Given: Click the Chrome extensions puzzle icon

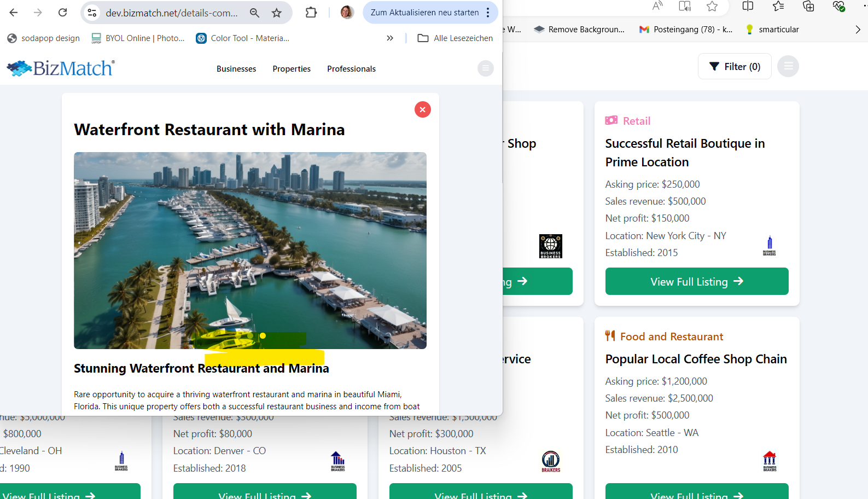Looking at the screenshot, I should pyautogui.click(x=311, y=13).
